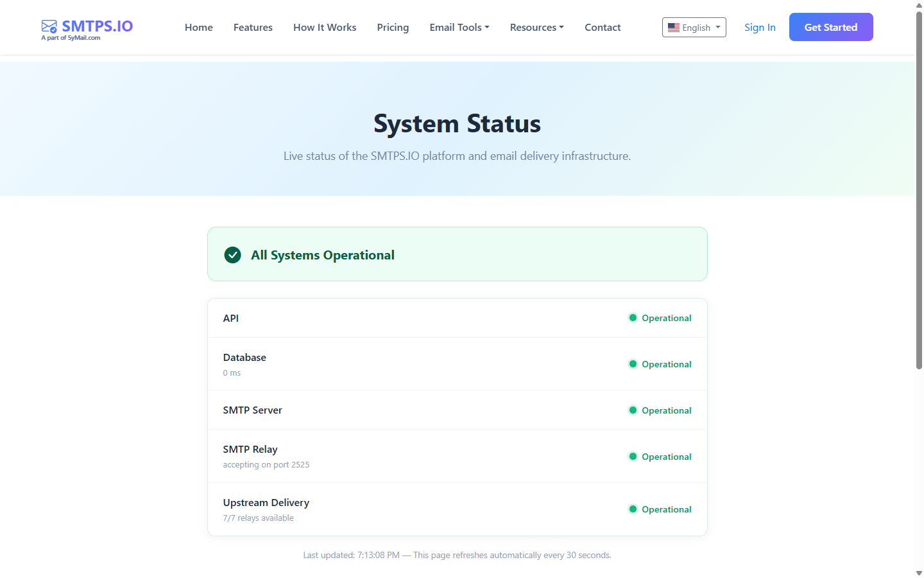The width and height of the screenshot is (924, 578).
Task: Click the page's vertical scrollbar thumb
Action: pos(919,190)
